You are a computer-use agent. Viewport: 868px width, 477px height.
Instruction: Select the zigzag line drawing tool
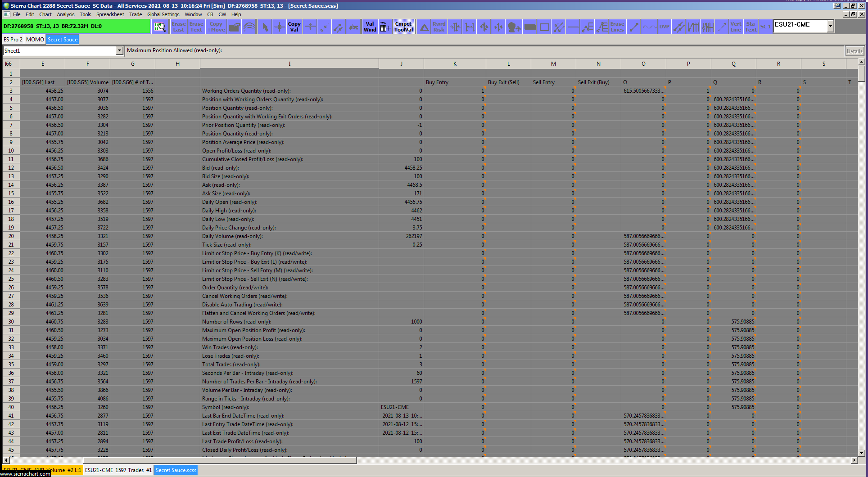tap(649, 27)
